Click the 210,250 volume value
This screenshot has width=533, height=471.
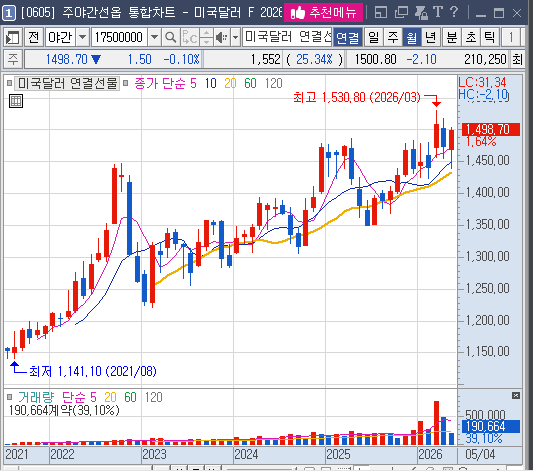click(x=485, y=59)
